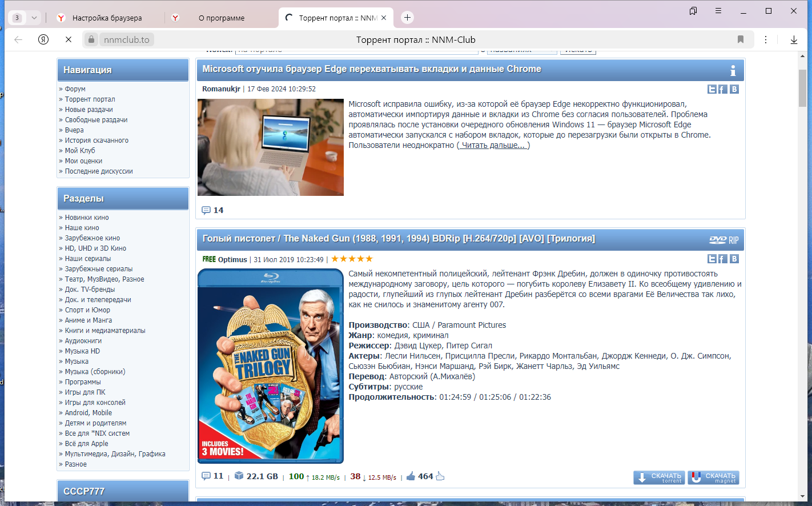Open История скачанного link
The width and height of the screenshot is (812, 506).
pyautogui.click(x=97, y=140)
